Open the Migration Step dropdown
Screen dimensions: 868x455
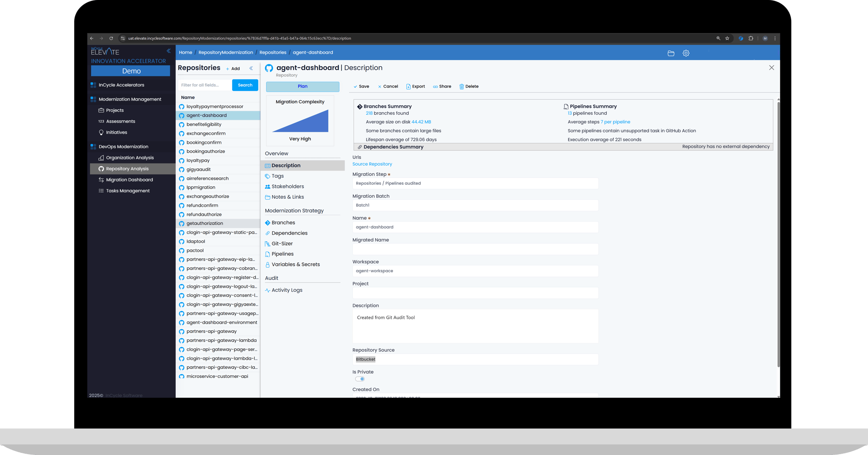point(475,183)
